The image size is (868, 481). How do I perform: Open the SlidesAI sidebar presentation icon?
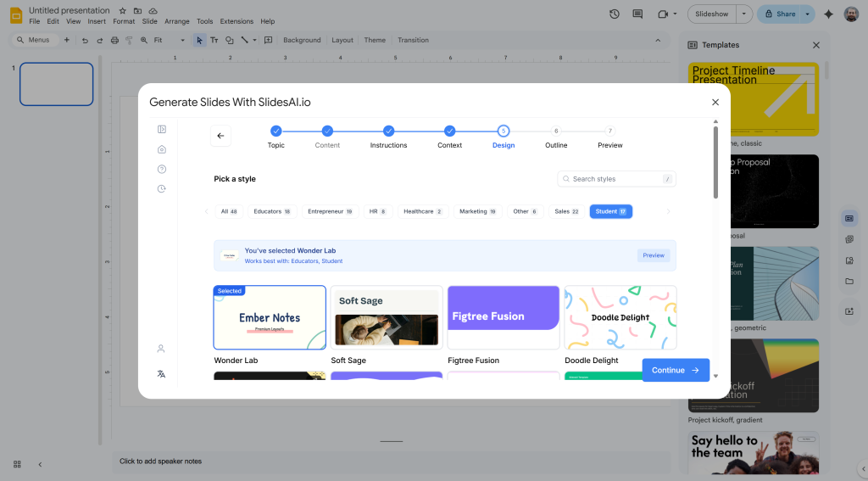[x=162, y=129]
